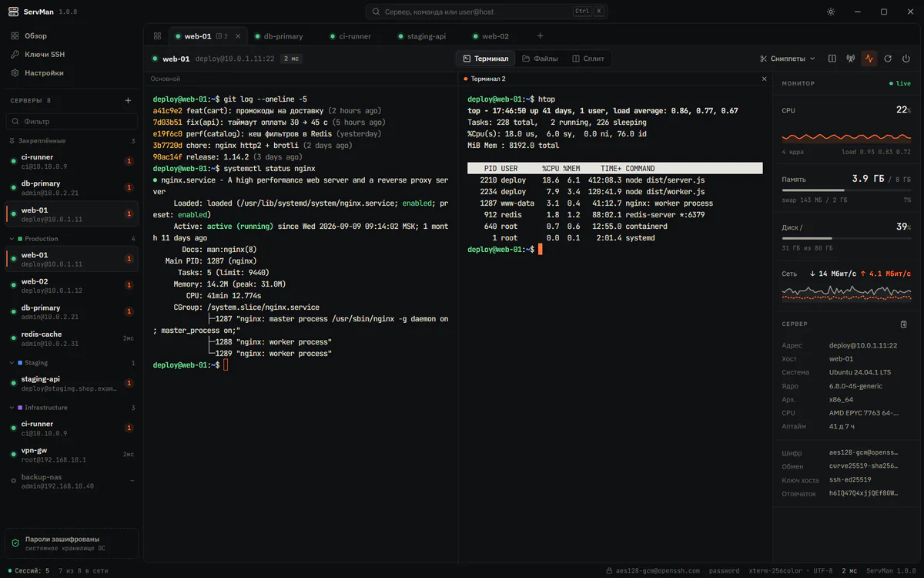Collapse the Staging server group
Screen dimensions: 924x578
point(72,363)
